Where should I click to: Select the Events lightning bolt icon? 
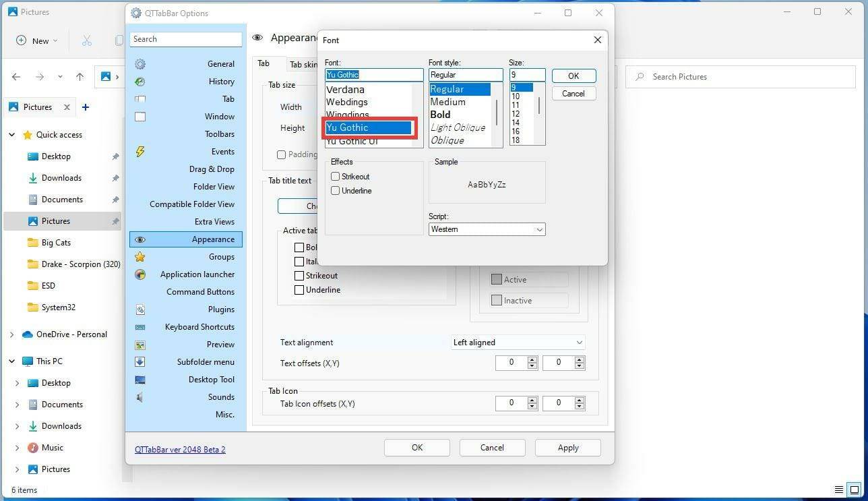140,152
